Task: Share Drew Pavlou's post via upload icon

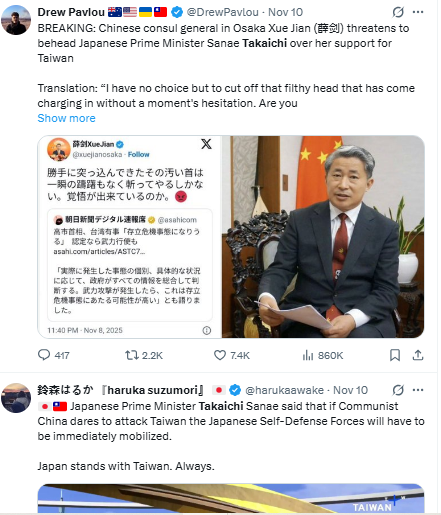Action: pos(418,355)
